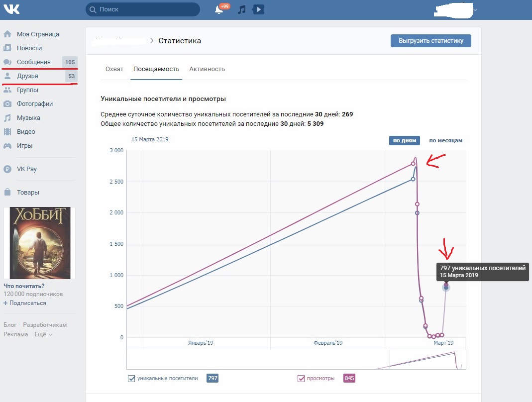Click the Выгрузить статистику button
The height and width of the screenshot is (402, 532).
pos(430,41)
